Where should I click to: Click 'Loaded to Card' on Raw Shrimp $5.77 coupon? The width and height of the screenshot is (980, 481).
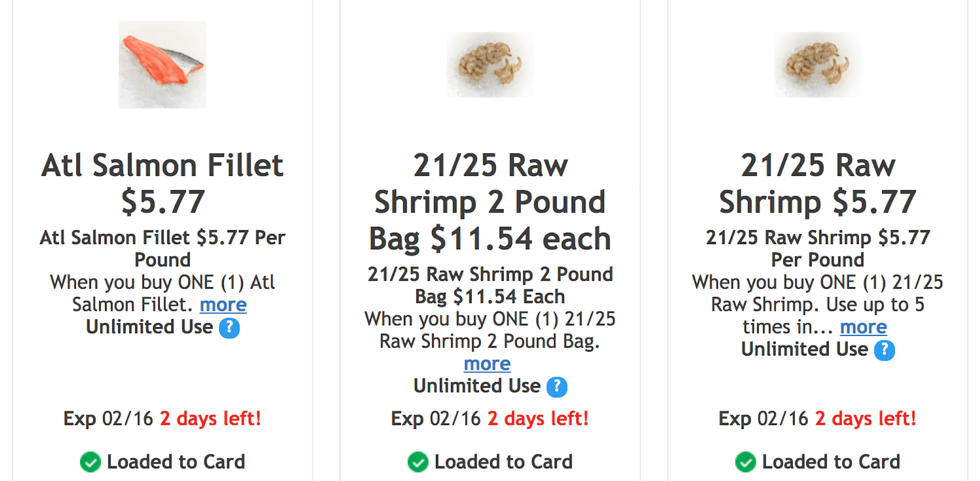pos(831,462)
